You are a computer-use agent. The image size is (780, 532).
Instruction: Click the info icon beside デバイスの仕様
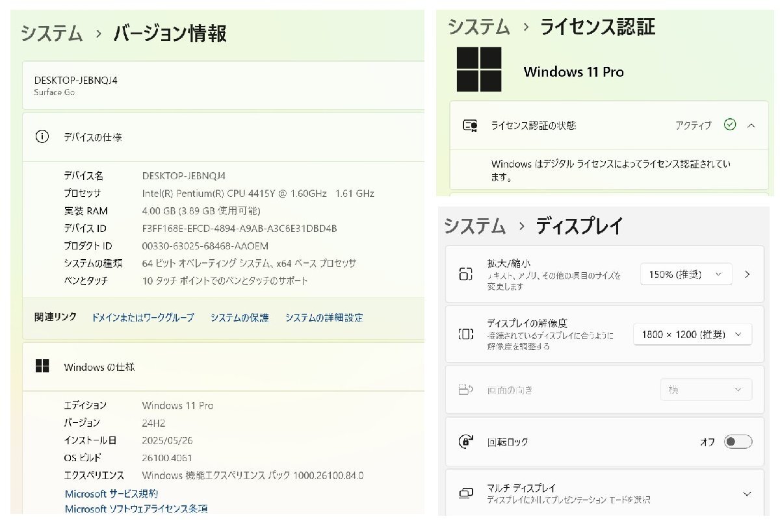click(42, 137)
